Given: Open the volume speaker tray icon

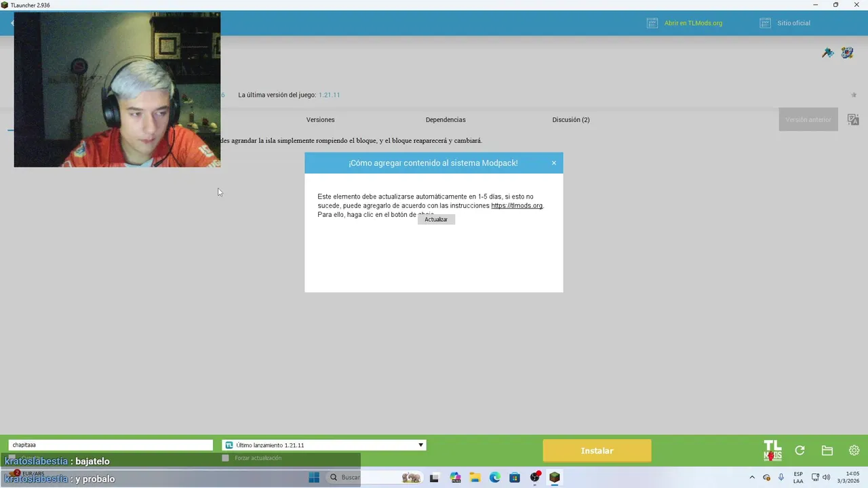Looking at the screenshot, I should pyautogui.click(x=826, y=477).
